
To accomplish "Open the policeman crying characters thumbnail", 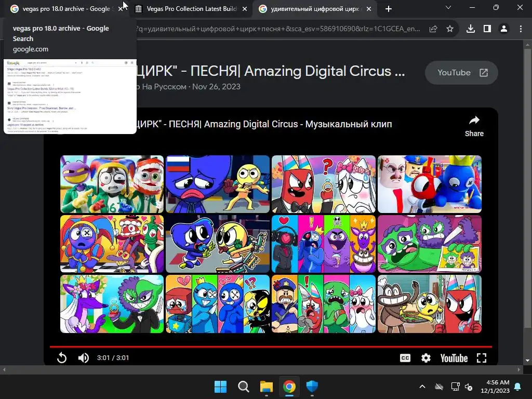I will 324,304.
